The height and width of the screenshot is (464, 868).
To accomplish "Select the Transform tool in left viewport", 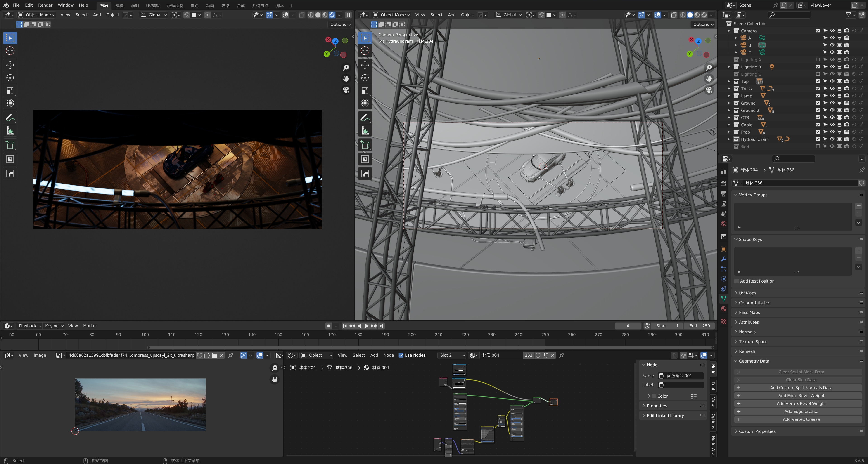I will pos(10,103).
